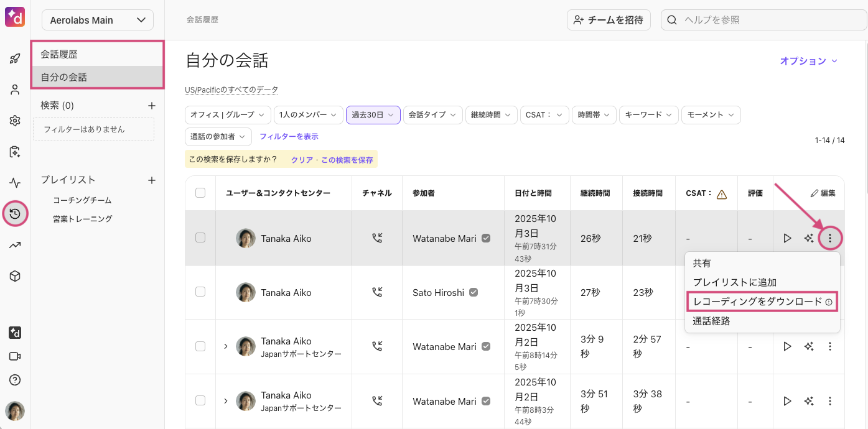This screenshot has height=429, width=868.
Task: Play the first conversation recording
Action: click(787, 238)
